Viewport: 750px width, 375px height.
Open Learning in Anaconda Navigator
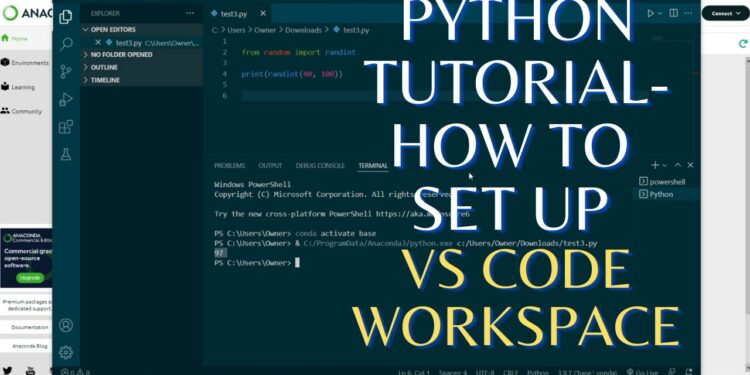tap(18, 87)
